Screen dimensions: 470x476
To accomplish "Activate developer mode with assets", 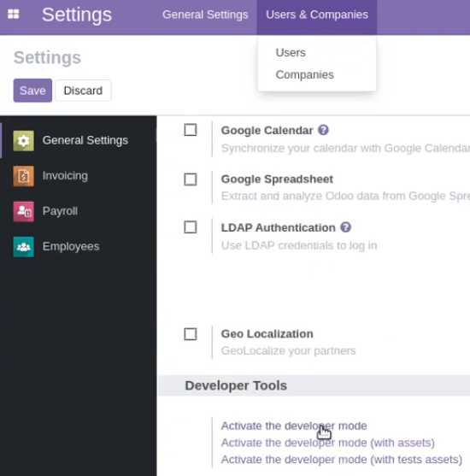I will click(328, 443).
